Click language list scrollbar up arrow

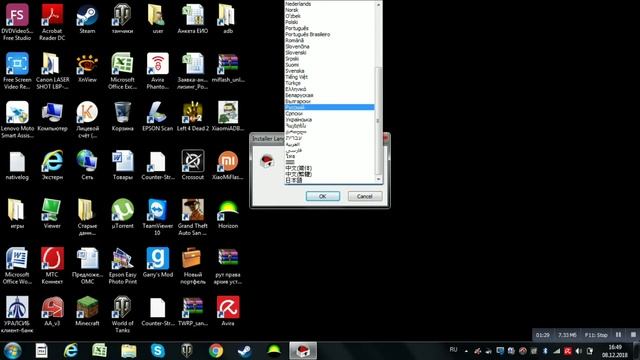(378, 4)
